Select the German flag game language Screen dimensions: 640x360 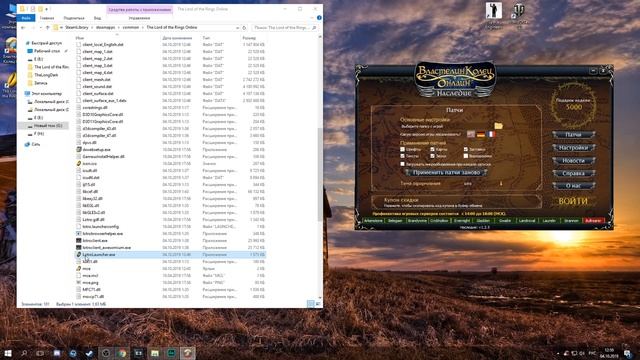[x=481, y=134]
